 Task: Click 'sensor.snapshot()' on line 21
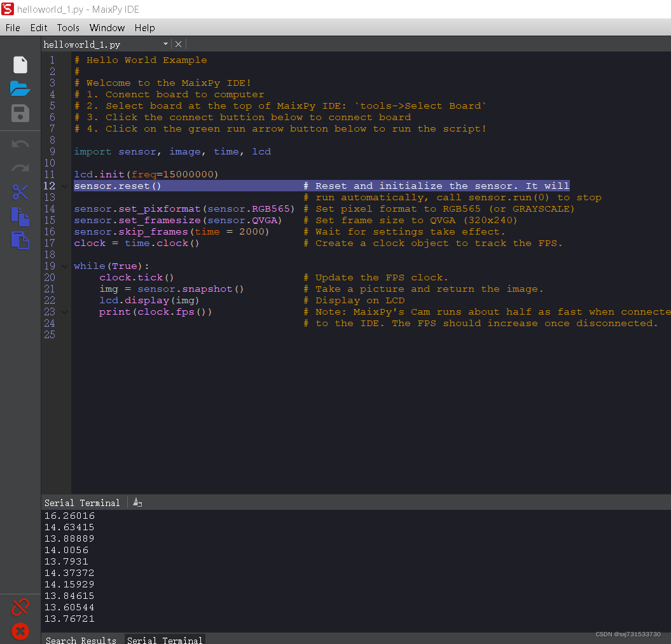click(190, 289)
